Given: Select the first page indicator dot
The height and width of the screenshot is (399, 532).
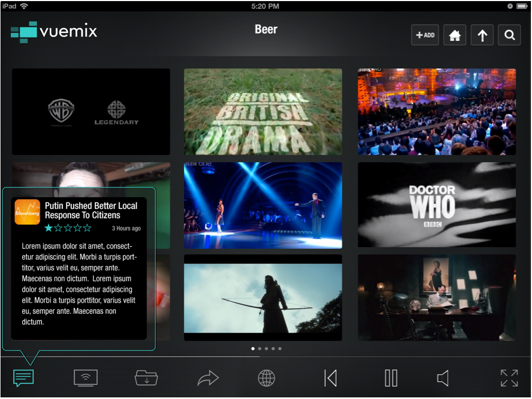Looking at the screenshot, I should pyautogui.click(x=253, y=348).
